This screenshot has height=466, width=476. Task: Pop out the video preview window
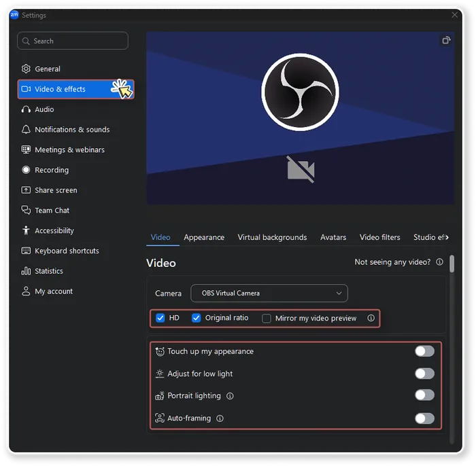point(446,40)
